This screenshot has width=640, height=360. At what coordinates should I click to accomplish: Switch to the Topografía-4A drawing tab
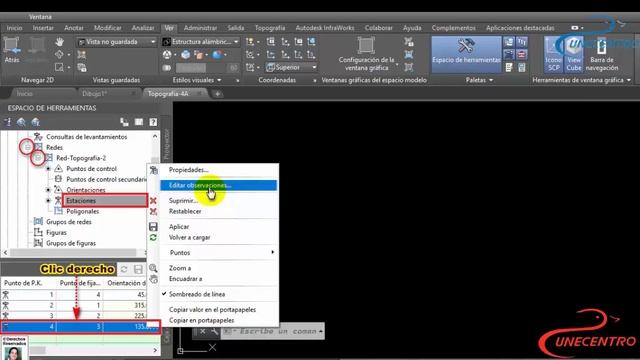point(168,93)
